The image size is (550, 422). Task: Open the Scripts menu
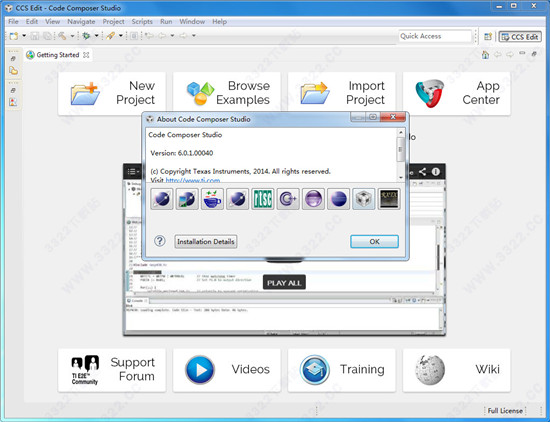[x=142, y=21]
